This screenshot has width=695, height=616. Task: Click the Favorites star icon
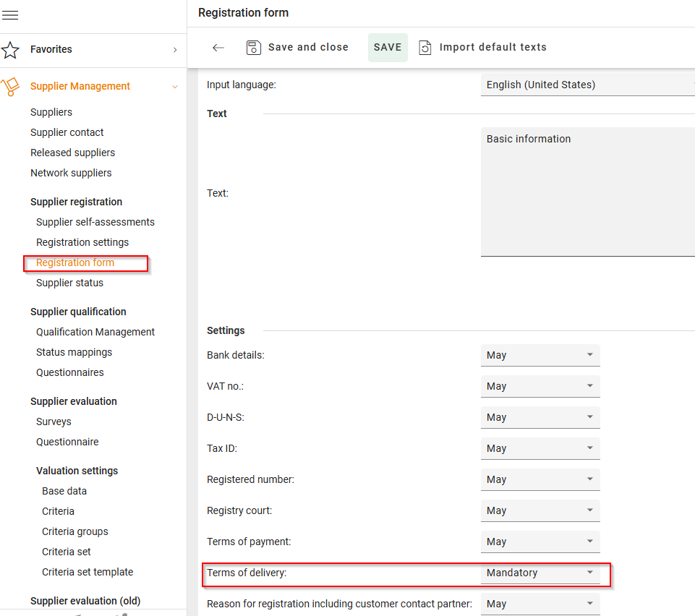coord(10,50)
